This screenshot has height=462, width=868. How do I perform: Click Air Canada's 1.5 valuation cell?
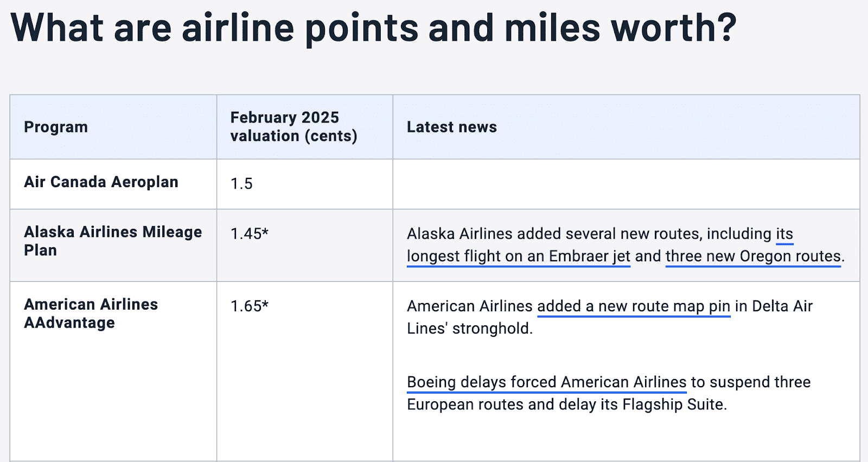(x=241, y=184)
